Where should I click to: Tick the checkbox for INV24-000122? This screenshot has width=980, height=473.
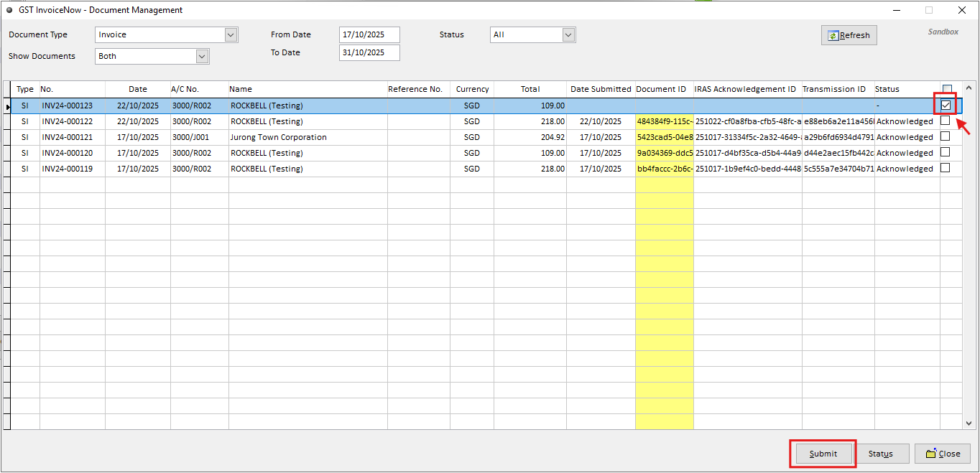(946, 121)
